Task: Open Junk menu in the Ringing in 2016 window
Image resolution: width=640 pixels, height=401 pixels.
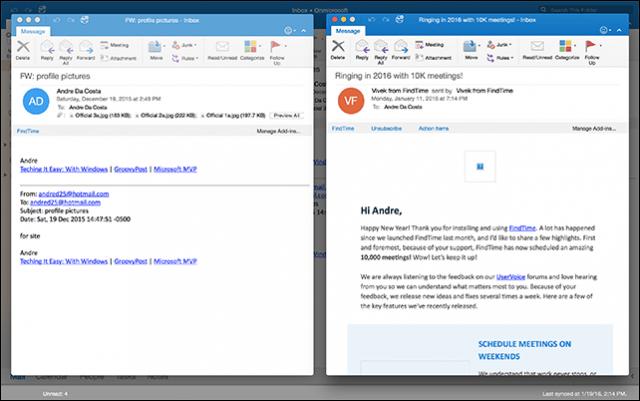Action: [499, 45]
